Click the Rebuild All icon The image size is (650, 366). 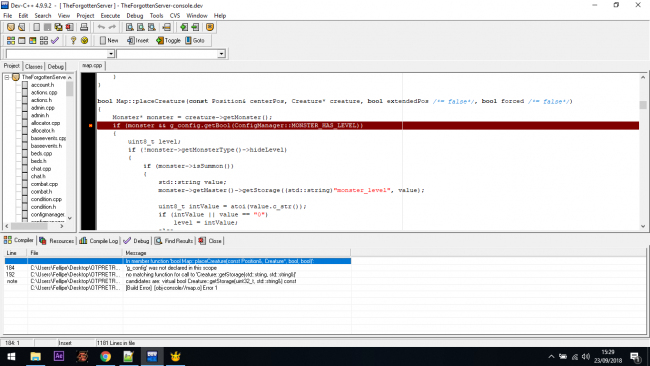click(x=44, y=41)
